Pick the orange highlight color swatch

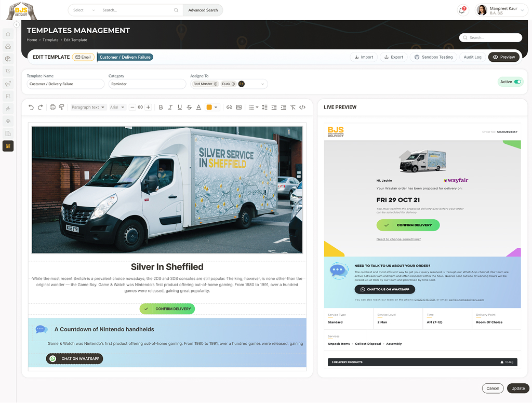pos(209,108)
